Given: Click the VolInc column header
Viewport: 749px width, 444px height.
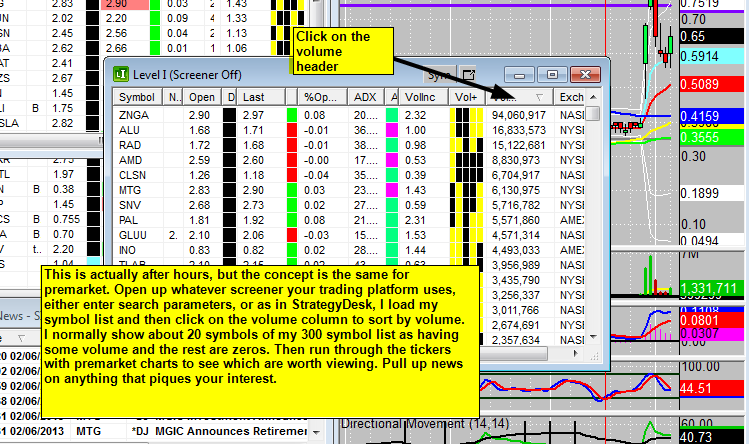Looking at the screenshot, I should coord(423,97).
